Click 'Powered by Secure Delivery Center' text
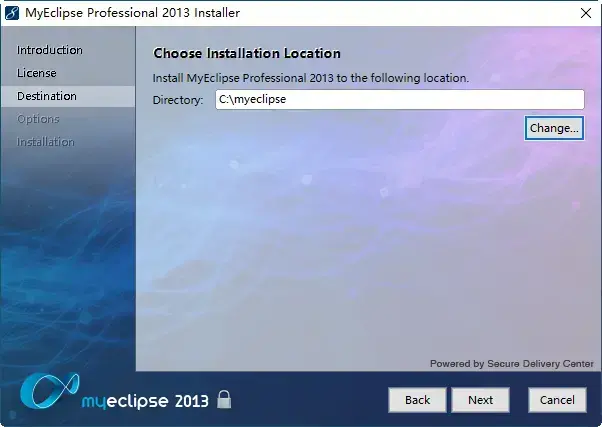 512,364
